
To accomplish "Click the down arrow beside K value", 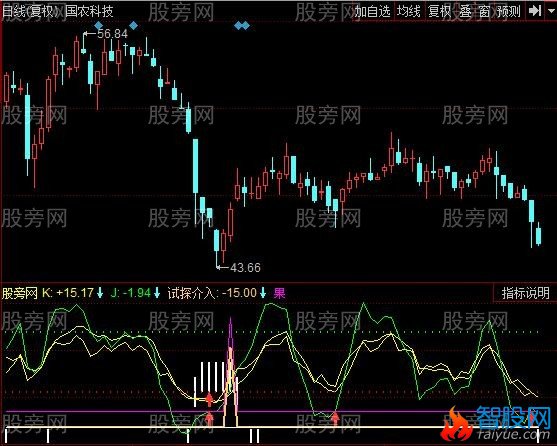I will pos(100,293).
